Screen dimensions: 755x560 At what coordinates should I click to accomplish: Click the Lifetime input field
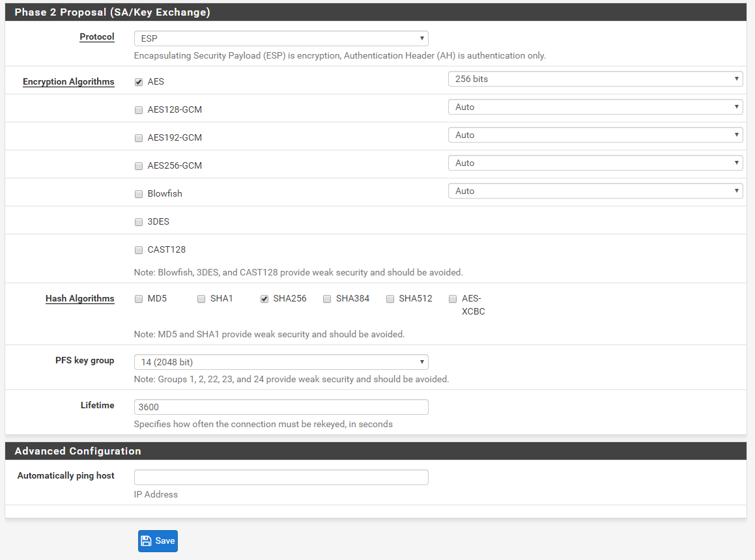(x=281, y=407)
